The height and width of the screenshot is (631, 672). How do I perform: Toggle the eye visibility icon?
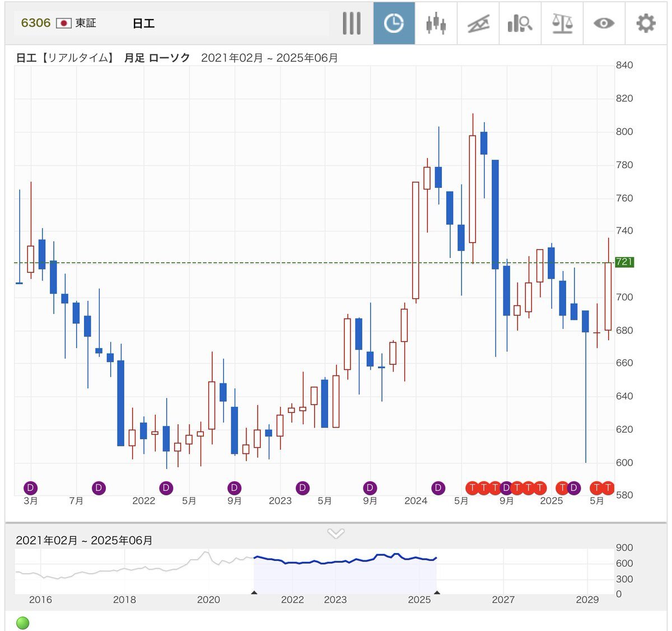[x=604, y=24]
